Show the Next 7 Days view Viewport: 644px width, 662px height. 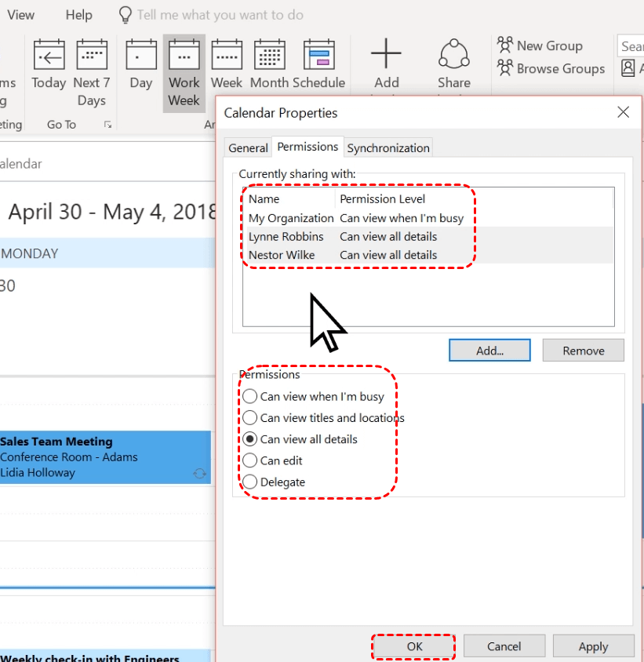[92, 72]
